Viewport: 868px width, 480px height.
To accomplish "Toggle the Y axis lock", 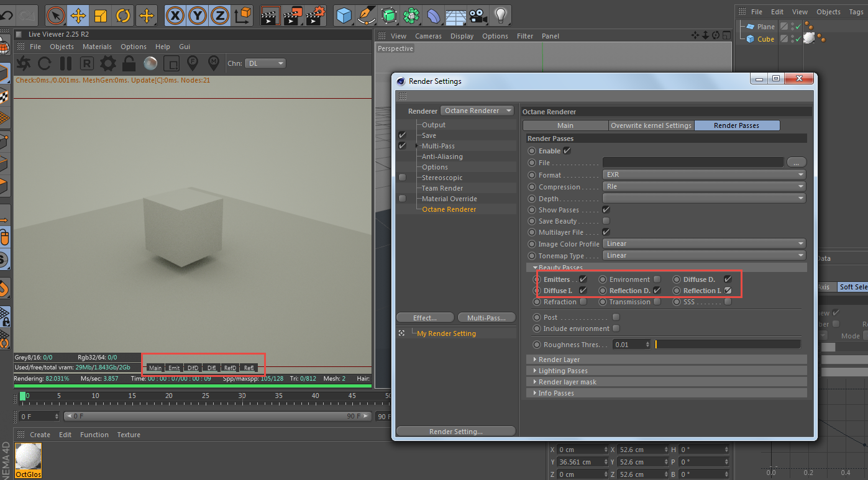I will pos(198,15).
